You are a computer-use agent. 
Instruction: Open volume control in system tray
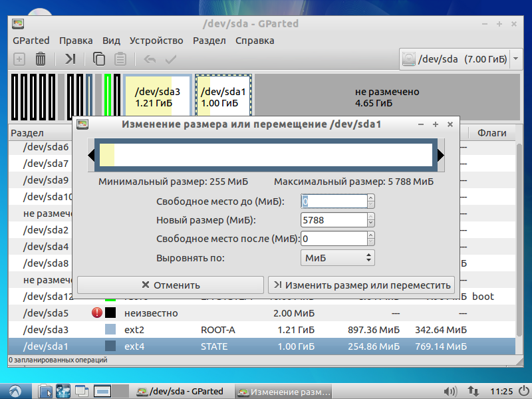pos(450,392)
